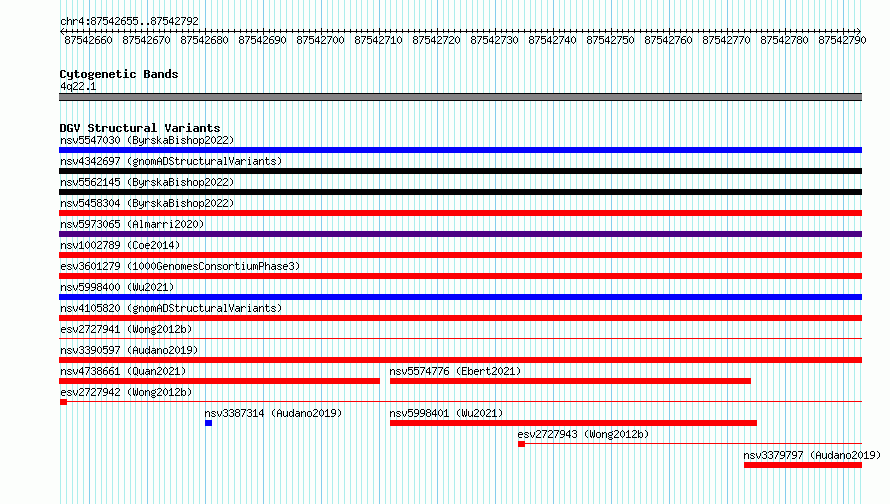
Task: Open the nsv5562145 (ByrskaBishop2022) label
Action: 147,182
